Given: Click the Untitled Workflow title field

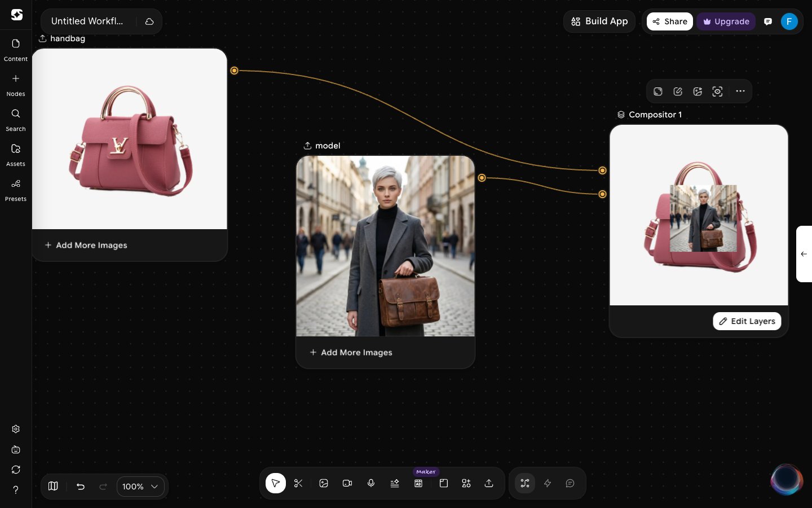Looking at the screenshot, I should point(87,21).
